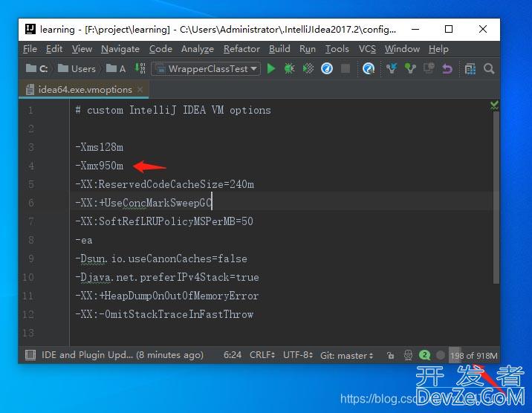The image size is (532, 413).
Task: Click the -Xms128m line text
Action: pos(99,147)
